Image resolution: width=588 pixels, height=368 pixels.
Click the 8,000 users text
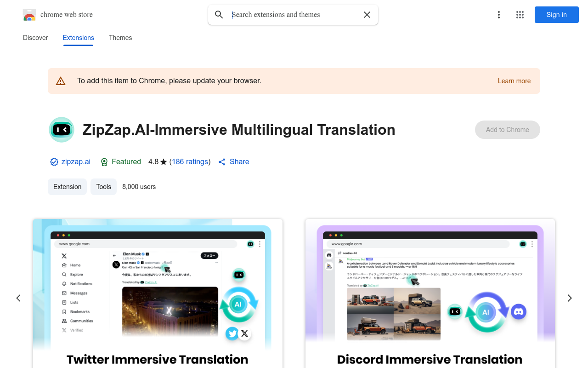coord(139,187)
